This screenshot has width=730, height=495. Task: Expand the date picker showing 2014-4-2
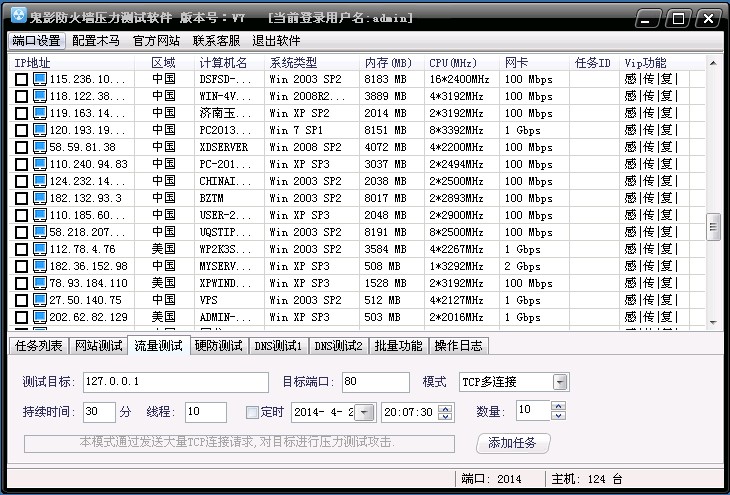(x=364, y=412)
